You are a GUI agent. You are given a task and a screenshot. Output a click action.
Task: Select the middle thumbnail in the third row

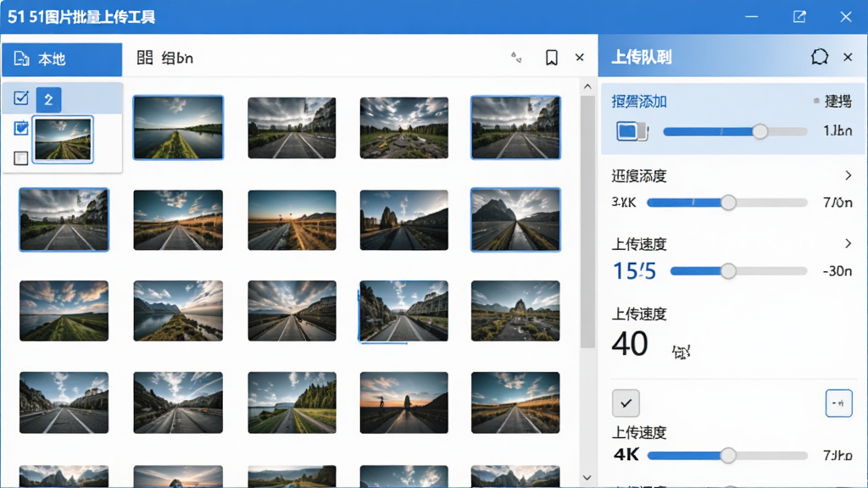292,310
